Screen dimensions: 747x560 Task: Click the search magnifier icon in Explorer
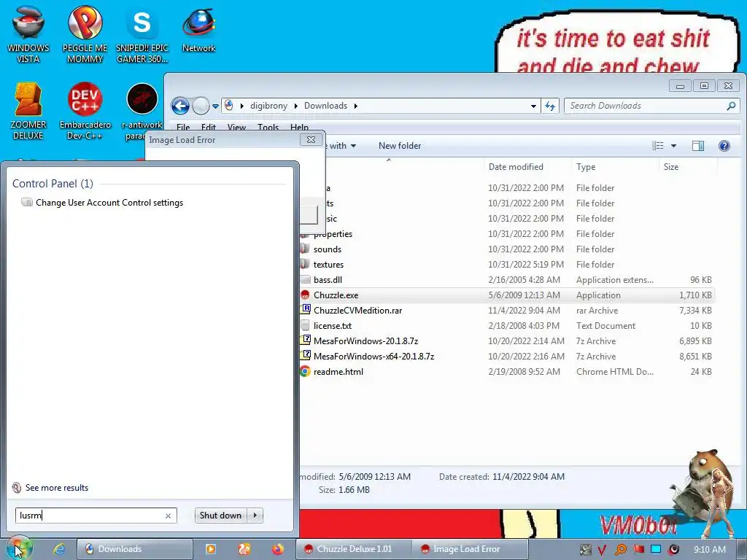pos(731,106)
